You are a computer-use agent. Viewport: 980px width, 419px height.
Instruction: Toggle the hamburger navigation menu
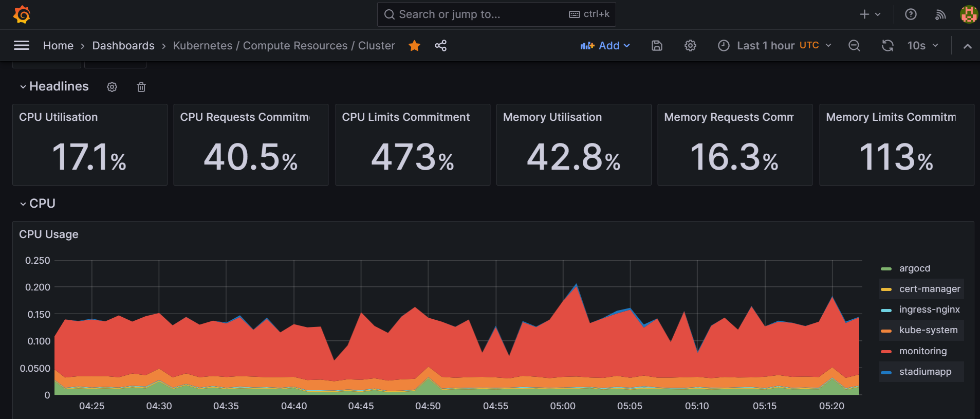click(21, 46)
